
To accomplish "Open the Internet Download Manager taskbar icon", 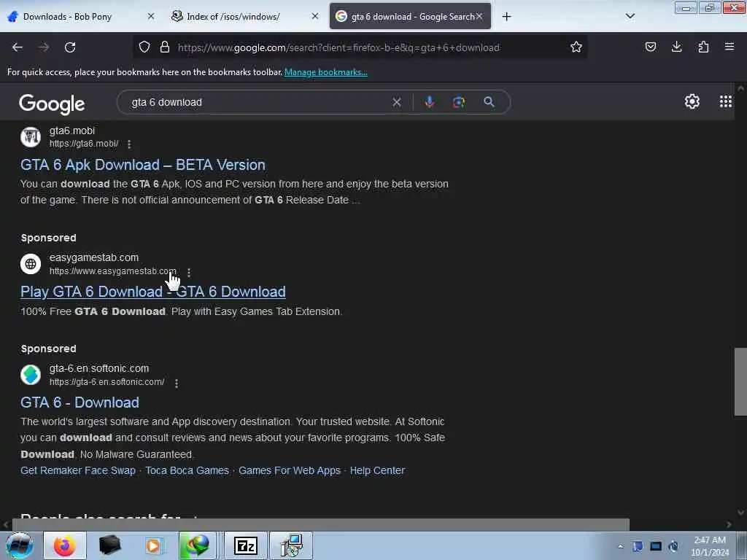I will (199, 545).
